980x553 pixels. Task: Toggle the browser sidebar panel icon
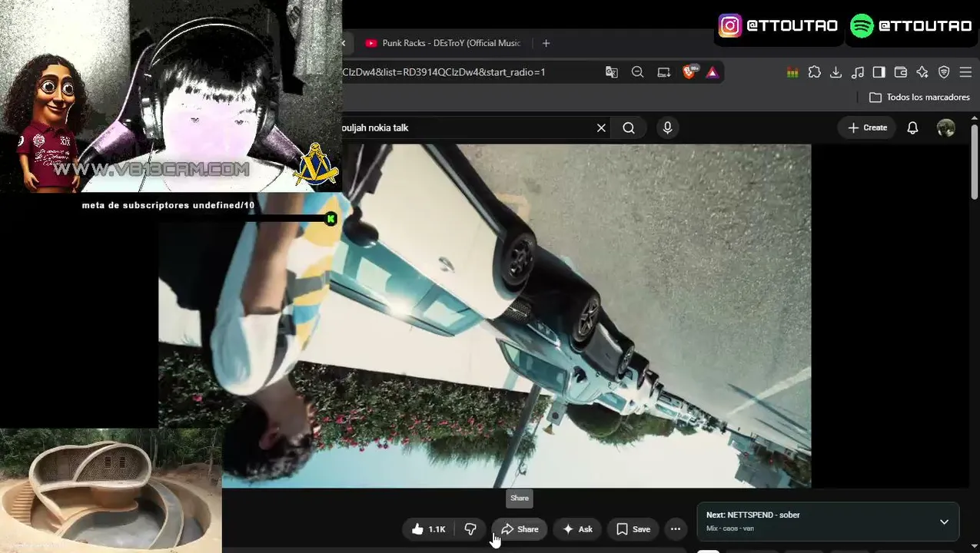click(879, 72)
